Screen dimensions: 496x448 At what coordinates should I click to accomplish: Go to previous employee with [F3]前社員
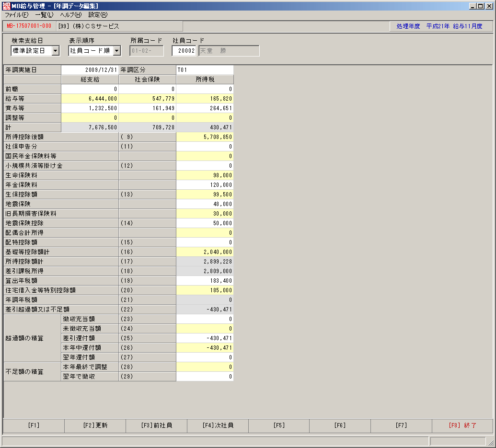(157, 425)
